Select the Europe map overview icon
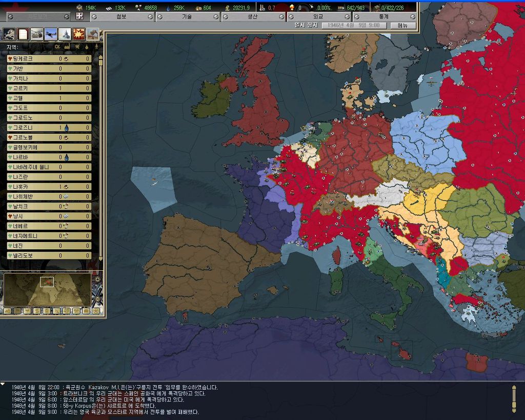The height and width of the screenshot is (420, 525). 9,34
